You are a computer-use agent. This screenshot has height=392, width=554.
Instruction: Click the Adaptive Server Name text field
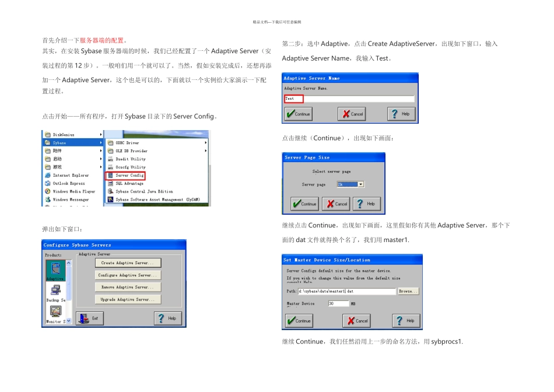click(x=349, y=99)
